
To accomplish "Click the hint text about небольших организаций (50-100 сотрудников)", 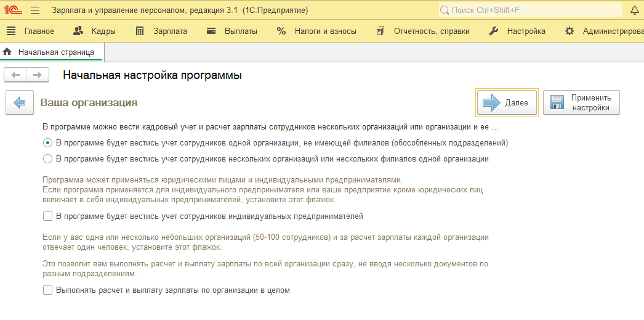I will coord(265,242).
